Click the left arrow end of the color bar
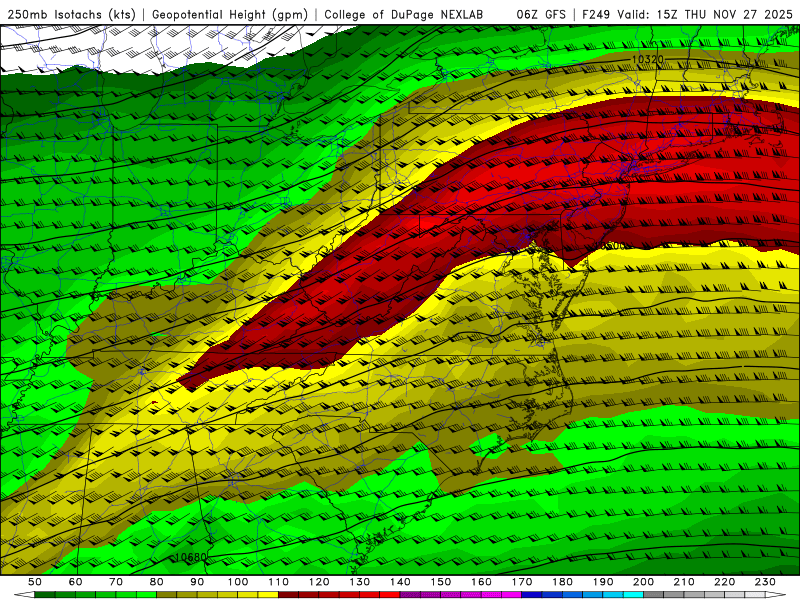 [24, 595]
